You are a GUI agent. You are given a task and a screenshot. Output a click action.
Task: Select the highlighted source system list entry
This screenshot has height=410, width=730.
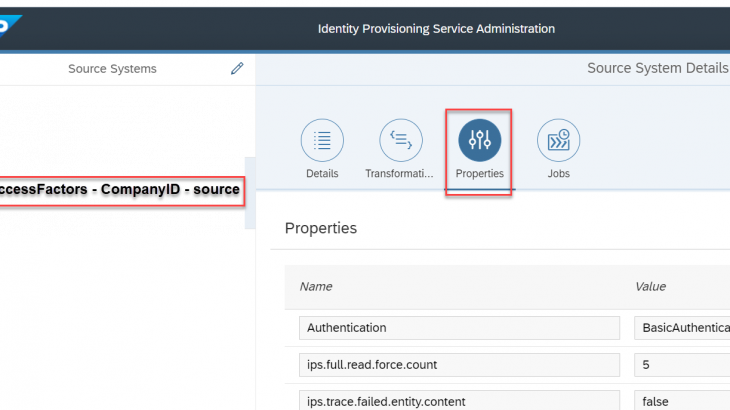[121, 190]
